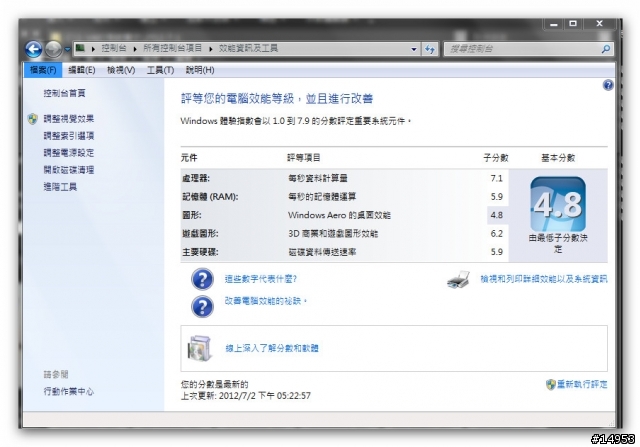This screenshot has height=447, width=640.
Task: Close the control panel window
Action: coord(599,24)
